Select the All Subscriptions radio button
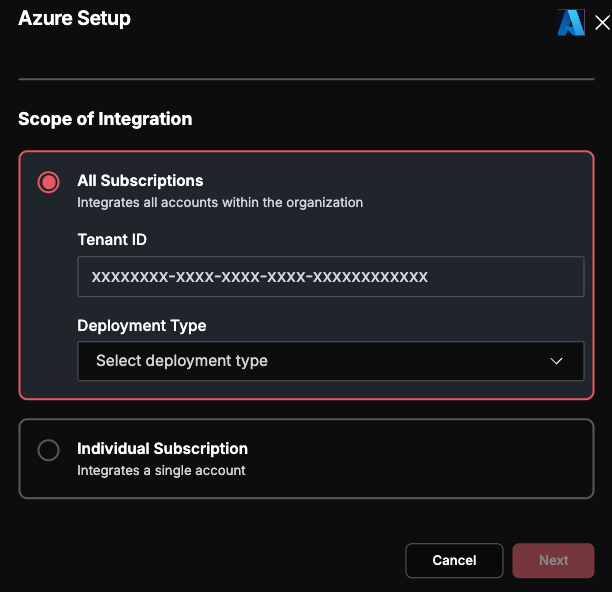 point(48,182)
